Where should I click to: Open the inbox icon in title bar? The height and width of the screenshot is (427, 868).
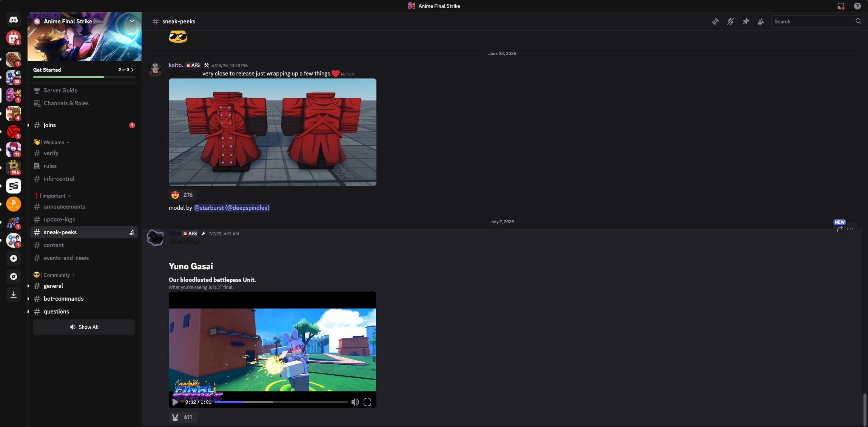(841, 6)
